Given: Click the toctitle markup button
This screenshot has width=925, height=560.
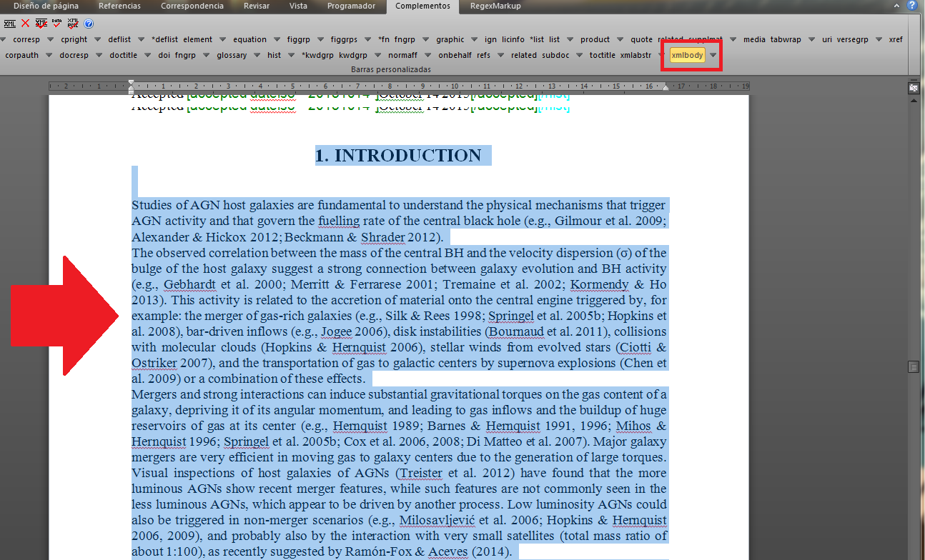Looking at the screenshot, I should pos(602,55).
